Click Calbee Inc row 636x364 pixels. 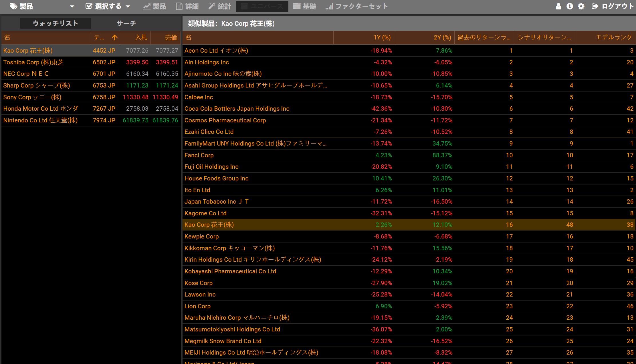pyautogui.click(x=409, y=97)
